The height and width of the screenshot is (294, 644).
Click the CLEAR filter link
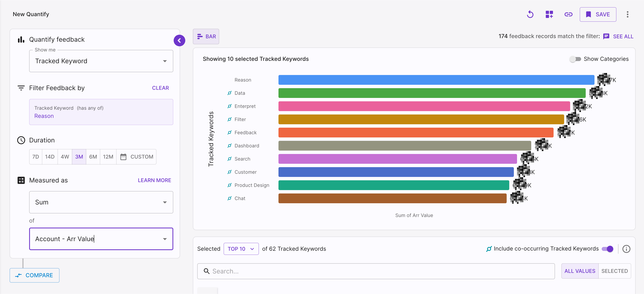point(160,88)
